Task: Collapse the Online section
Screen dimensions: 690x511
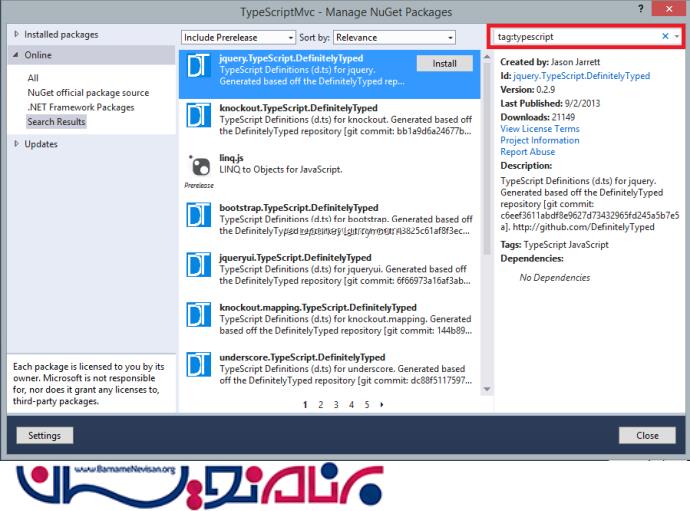Action: point(16,55)
